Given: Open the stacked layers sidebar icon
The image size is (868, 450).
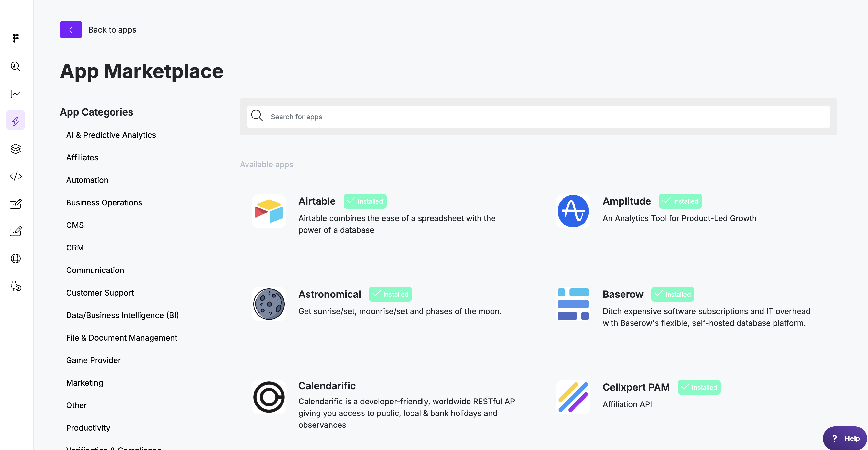Looking at the screenshot, I should click(x=15, y=149).
